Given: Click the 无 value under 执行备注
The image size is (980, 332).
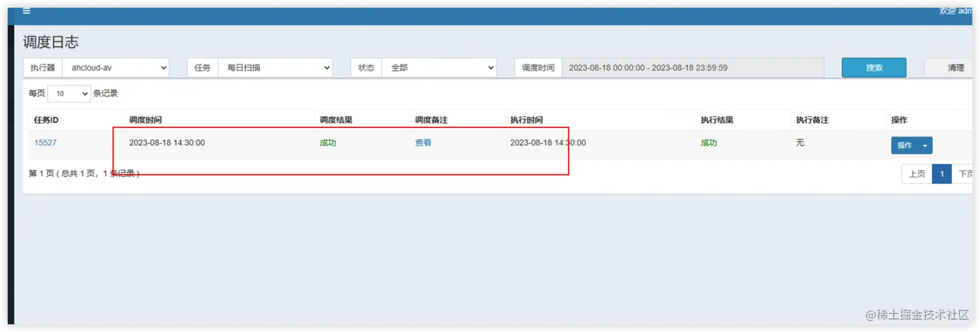Looking at the screenshot, I should coord(800,142).
